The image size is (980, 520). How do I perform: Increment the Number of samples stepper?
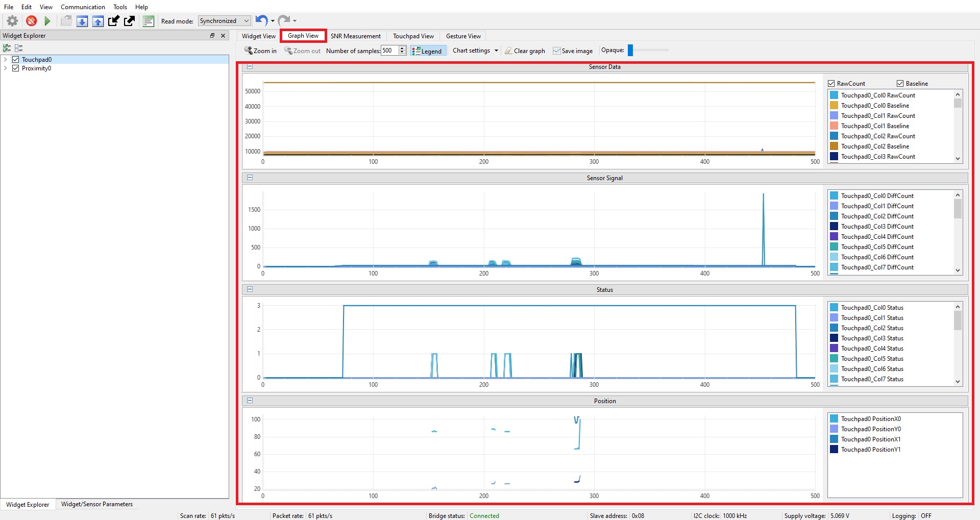pos(402,48)
